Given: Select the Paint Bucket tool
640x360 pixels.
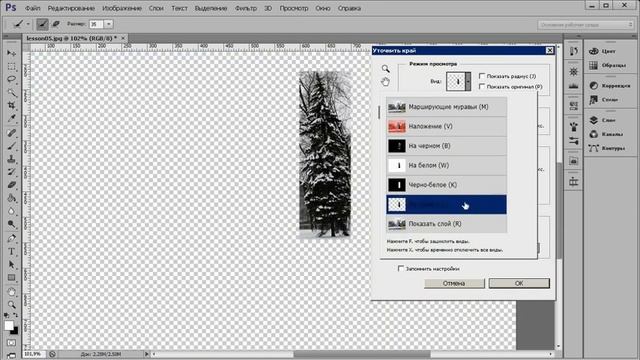Looking at the screenshot, I should (11, 198).
